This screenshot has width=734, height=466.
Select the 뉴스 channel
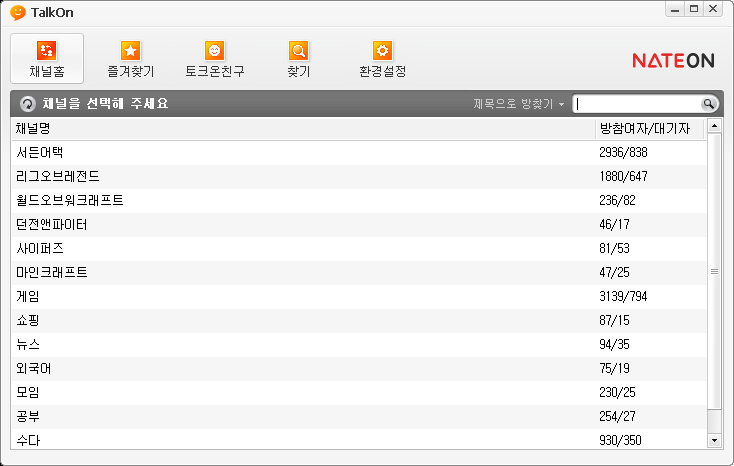coord(359,345)
